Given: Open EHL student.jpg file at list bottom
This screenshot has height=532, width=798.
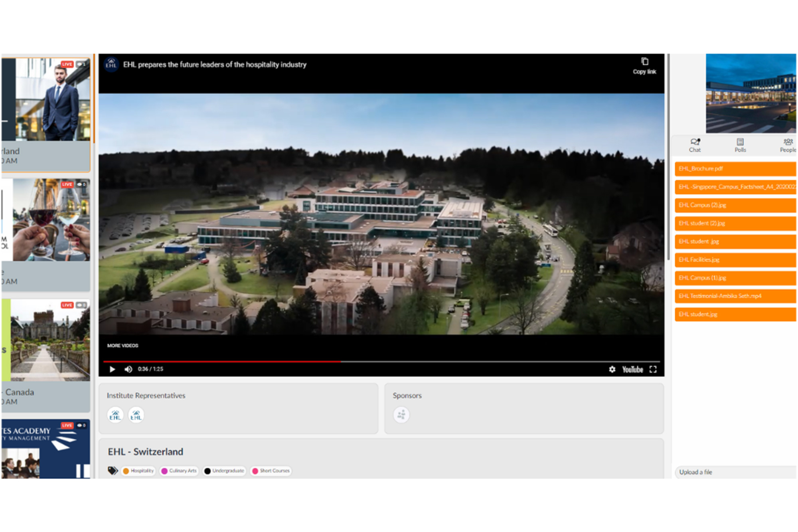Looking at the screenshot, I should pyautogui.click(x=735, y=314).
